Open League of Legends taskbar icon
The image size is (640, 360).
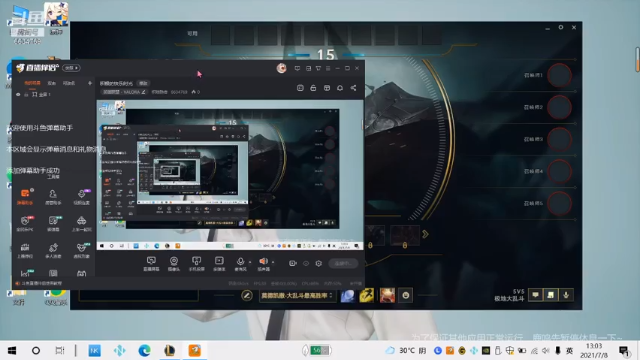point(169,350)
